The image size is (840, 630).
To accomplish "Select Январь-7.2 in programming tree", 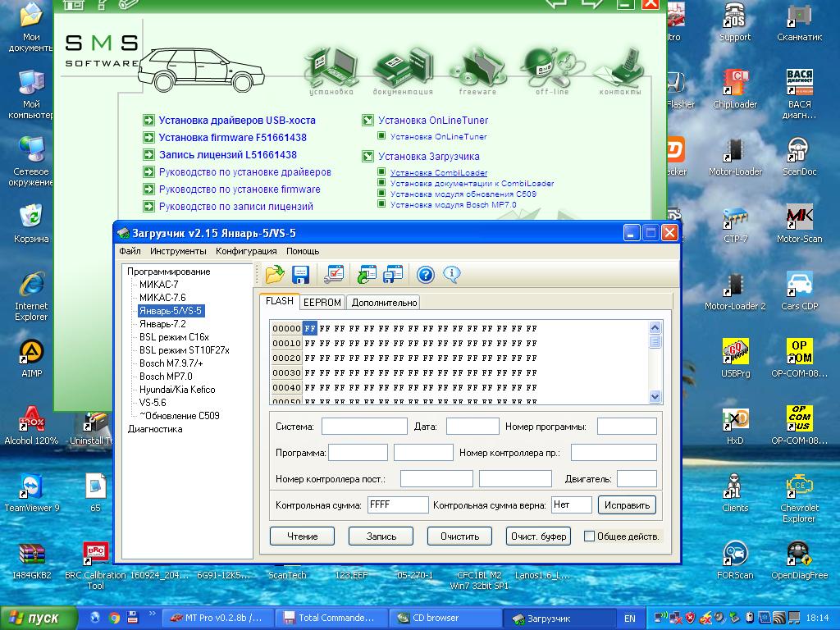I will click(x=162, y=324).
